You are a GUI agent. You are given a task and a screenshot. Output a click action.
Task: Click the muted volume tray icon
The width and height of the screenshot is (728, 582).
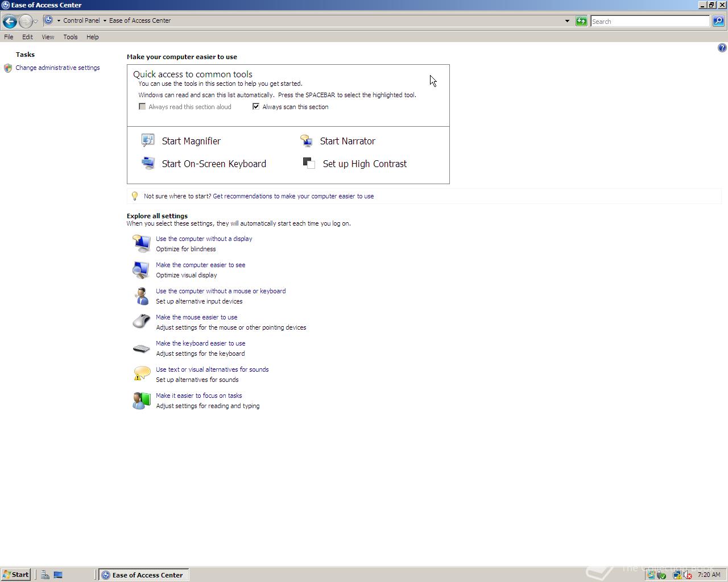687,575
